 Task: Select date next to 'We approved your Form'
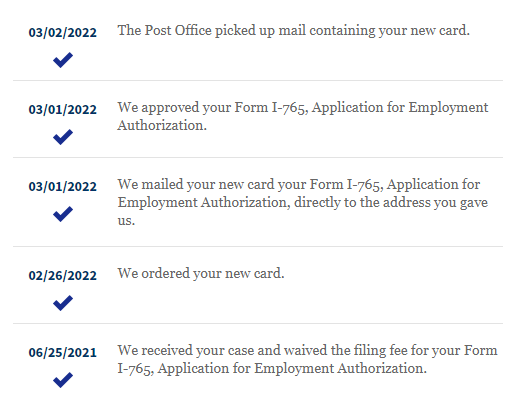coord(63,110)
